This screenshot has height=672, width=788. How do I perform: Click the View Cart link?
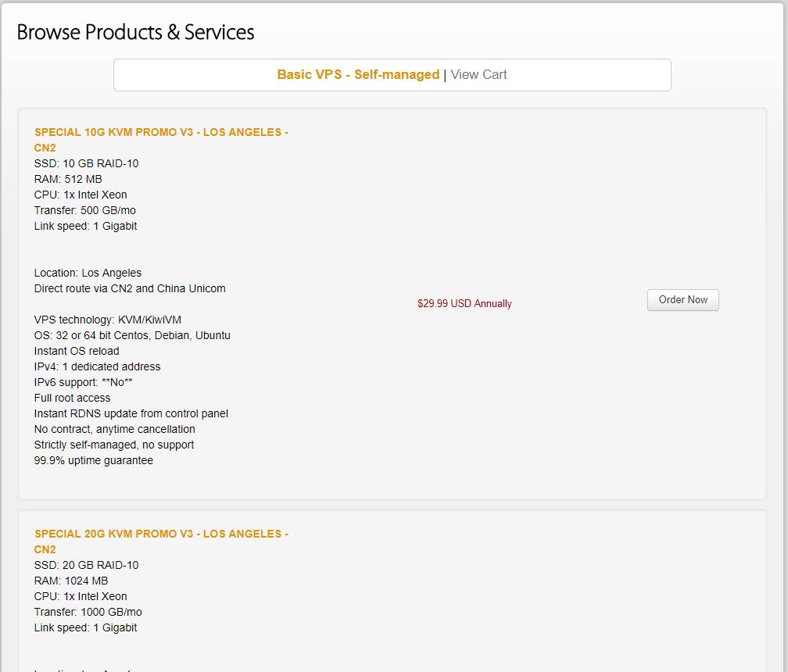[x=478, y=75]
